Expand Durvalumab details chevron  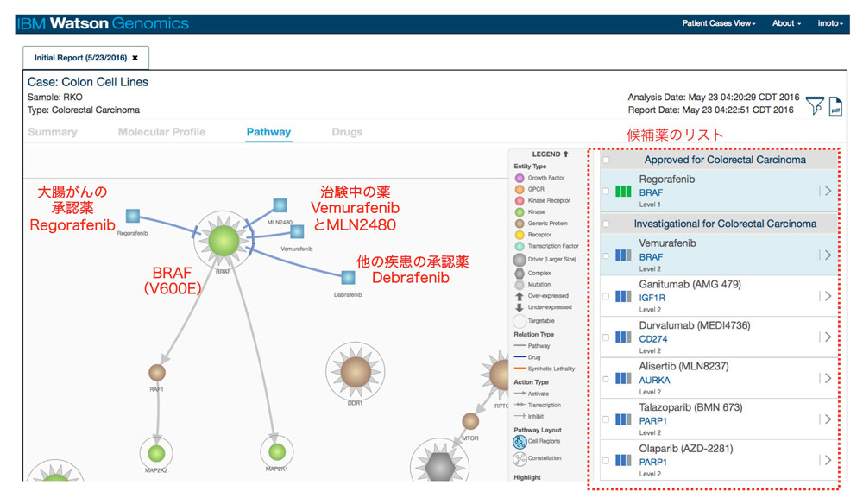(828, 337)
